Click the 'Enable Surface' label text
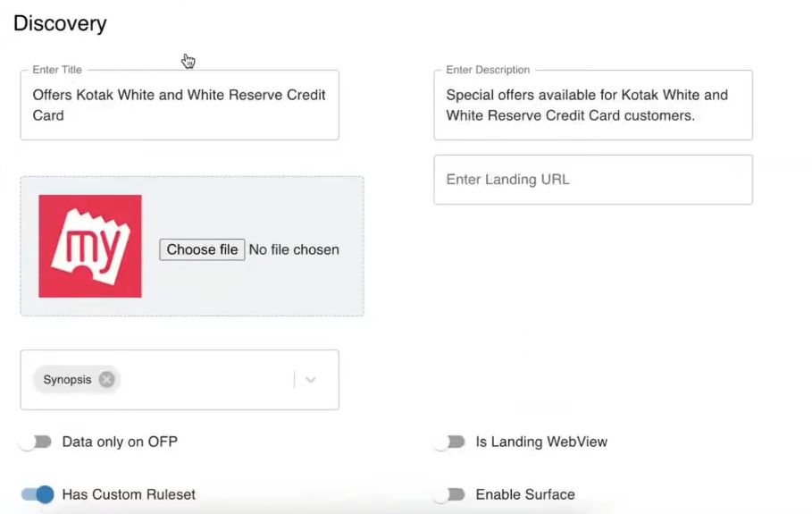Image resolution: width=812 pixels, height=514 pixels. pyautogui.click(x=525, y=494)
